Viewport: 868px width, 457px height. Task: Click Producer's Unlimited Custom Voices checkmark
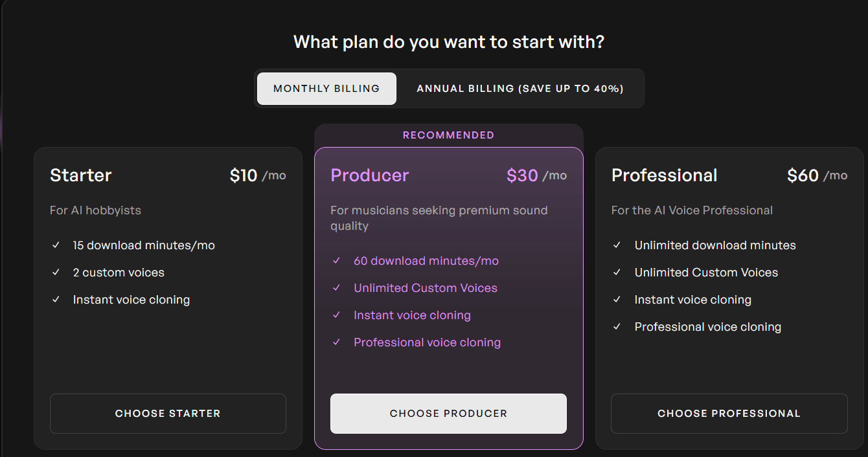[x=336, y=288]
